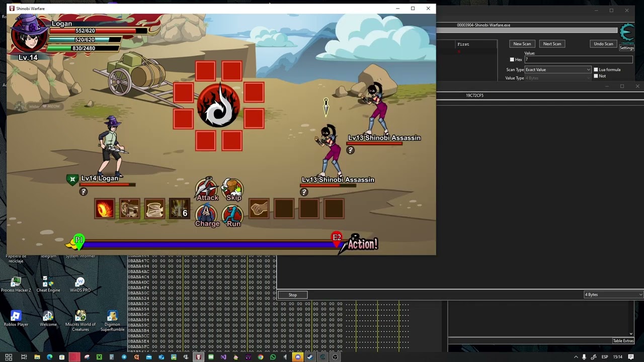
Task: Open Logan's status question mark
Action: pos(84,192)
